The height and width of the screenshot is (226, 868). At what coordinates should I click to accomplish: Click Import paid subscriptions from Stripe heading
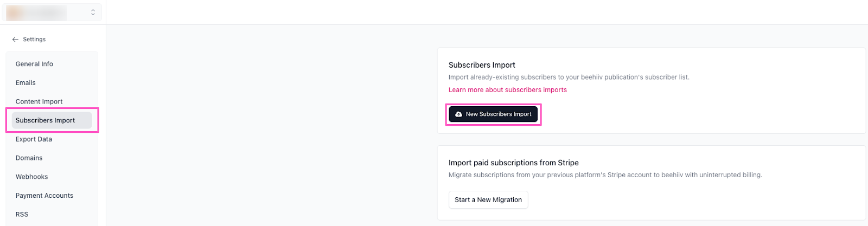(x=513, y=163)
